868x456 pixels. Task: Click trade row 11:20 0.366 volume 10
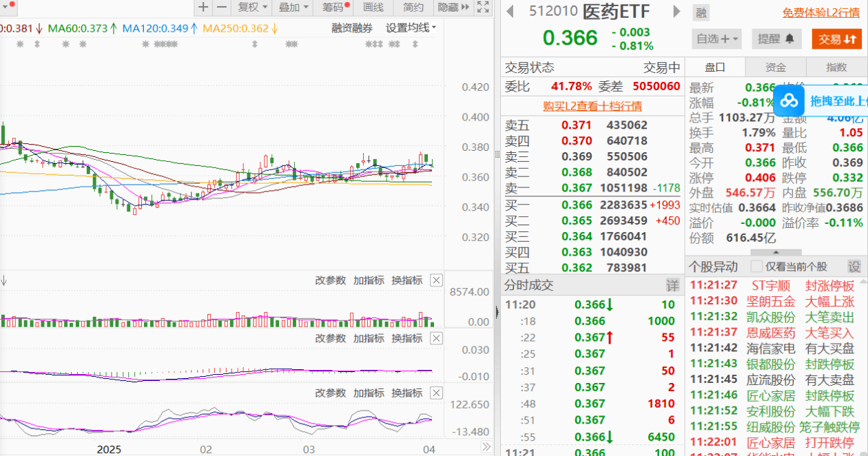pos(592,304)
